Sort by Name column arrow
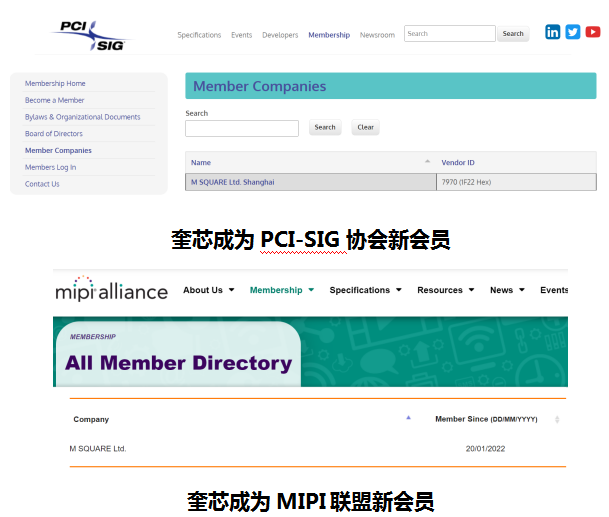Screen dimensions: 609x517 pyautogui.click(x=427, y=161)
